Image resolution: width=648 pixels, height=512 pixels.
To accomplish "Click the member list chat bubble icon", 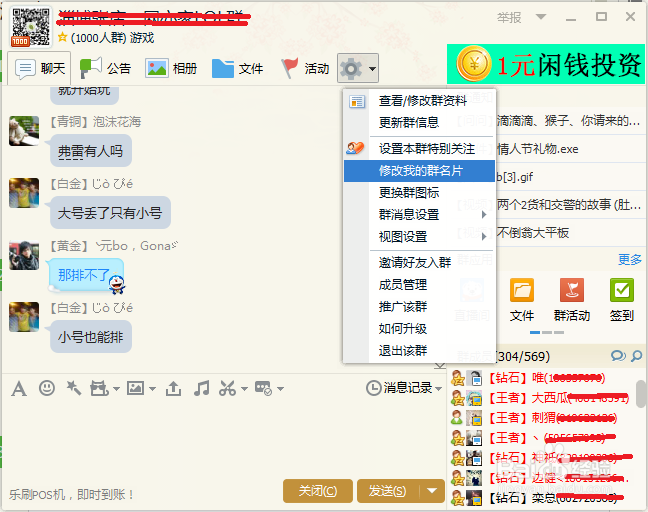I will click(x=618, y=355).
